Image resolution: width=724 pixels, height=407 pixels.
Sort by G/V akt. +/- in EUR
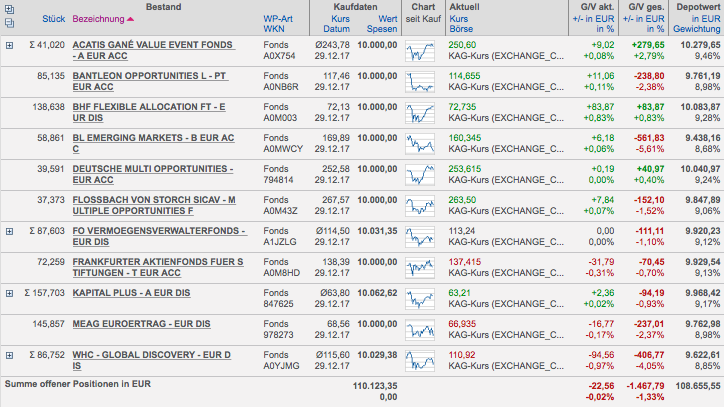(593, 19)
